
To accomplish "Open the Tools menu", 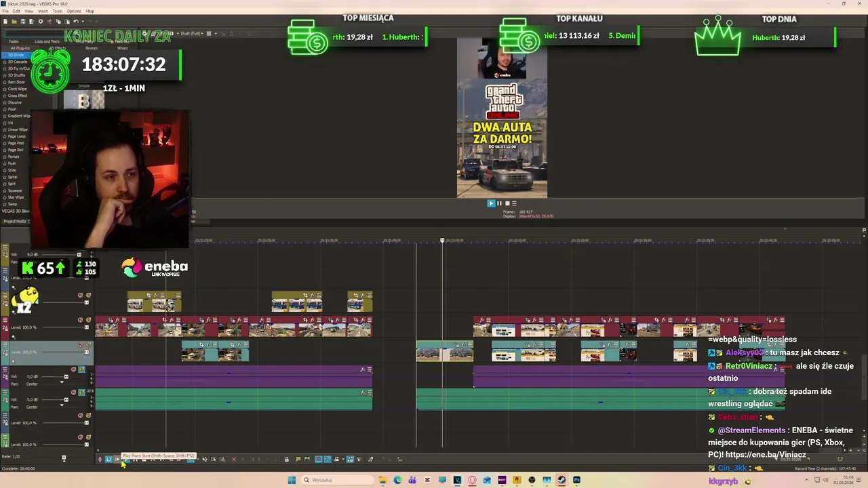I will 57,11.
